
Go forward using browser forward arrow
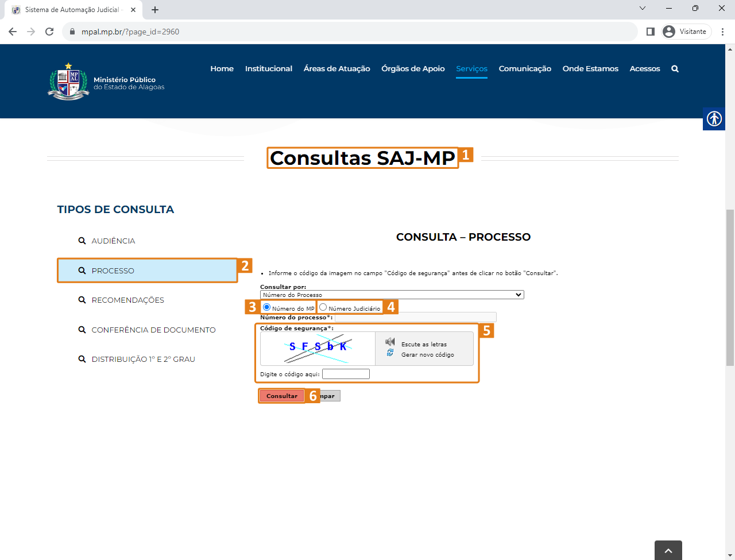pos(31,32)
